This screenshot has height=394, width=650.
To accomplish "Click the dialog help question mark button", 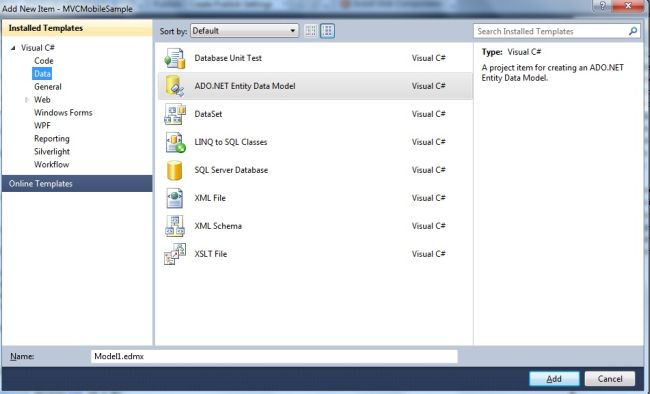I will 602,6.
